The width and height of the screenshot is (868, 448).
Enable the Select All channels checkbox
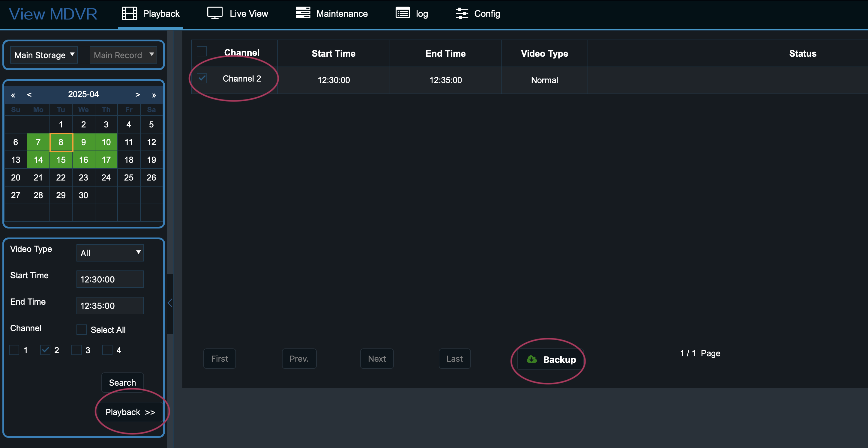click(82, 330)
